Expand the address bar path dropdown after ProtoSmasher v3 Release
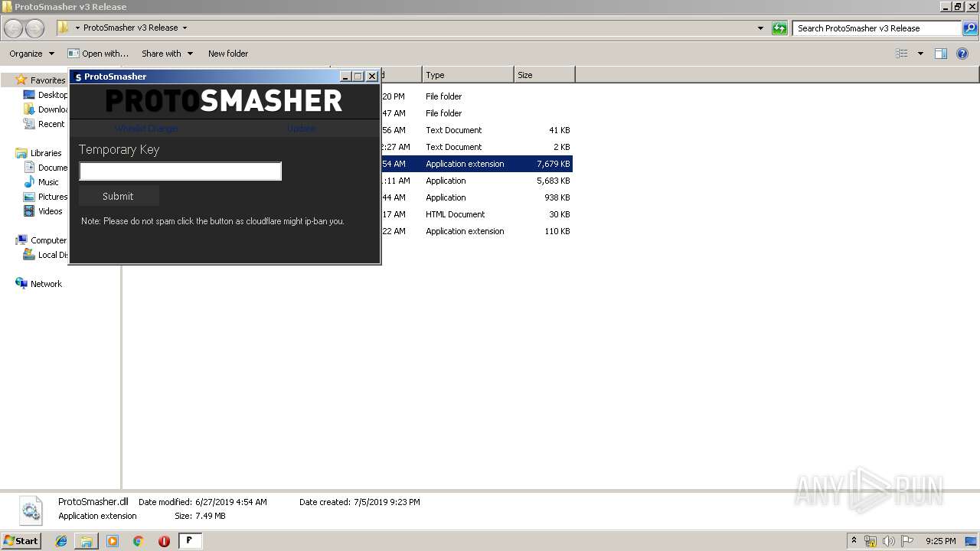 coord(185,28)
